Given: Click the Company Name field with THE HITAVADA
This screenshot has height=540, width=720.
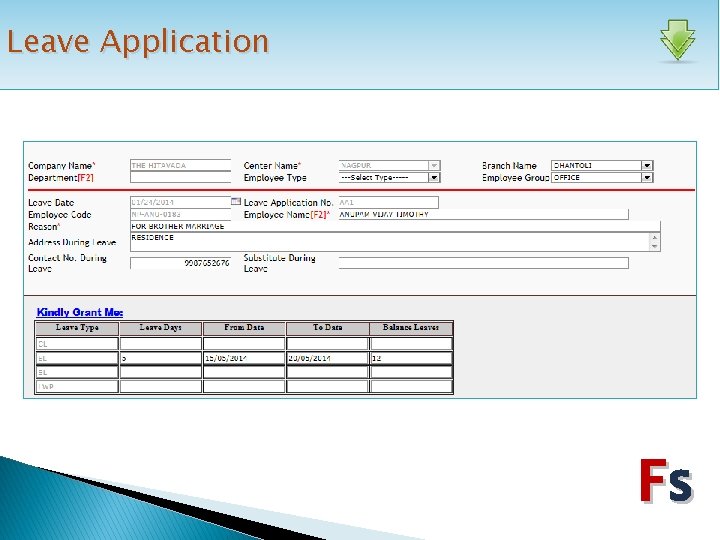Looking at the screenshot, I should pos(180,165).
